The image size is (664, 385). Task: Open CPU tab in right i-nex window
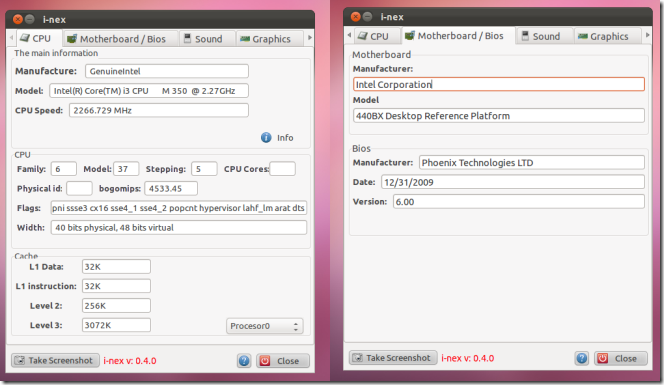376,36
